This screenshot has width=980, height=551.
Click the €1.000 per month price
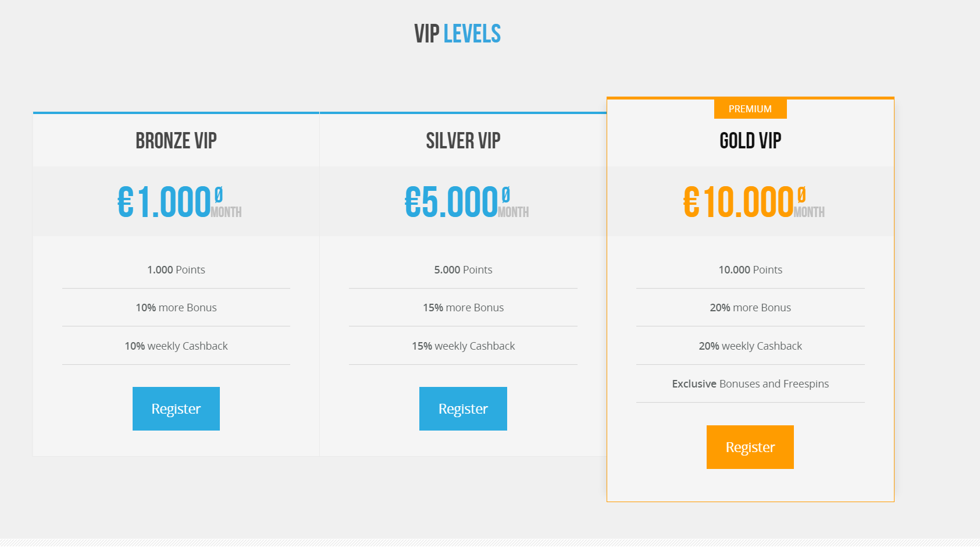pos(179,202)
